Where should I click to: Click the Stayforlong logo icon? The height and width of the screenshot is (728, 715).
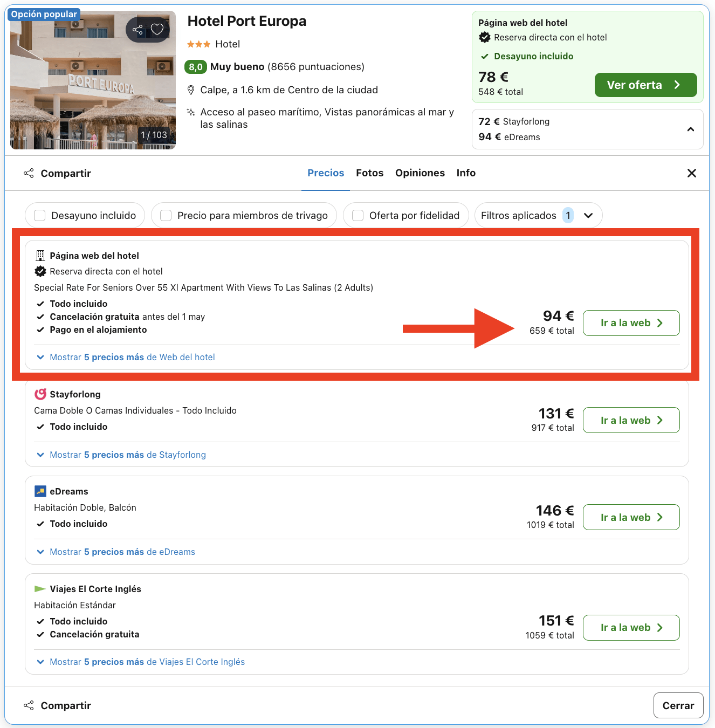[40, 394]
